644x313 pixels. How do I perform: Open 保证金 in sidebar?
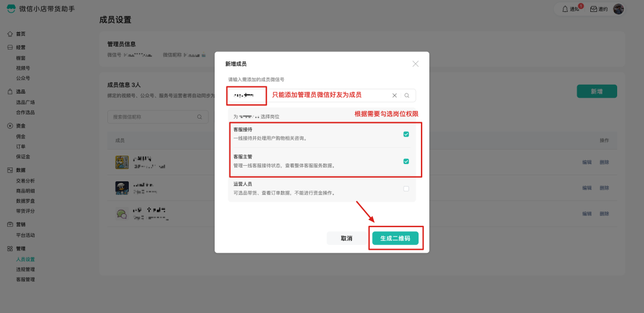[x=23, y=156]
